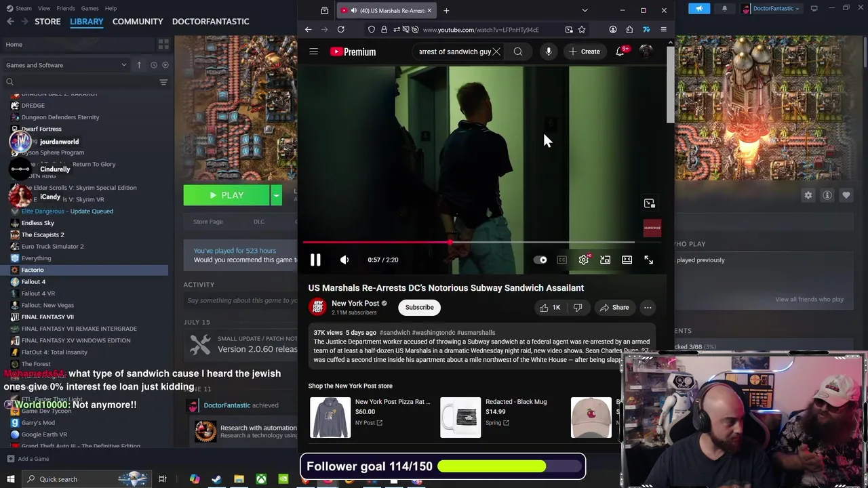Viewport: 868px width, 488px height.
Task: Open a new browser tab
Action: tap(446, 10)
